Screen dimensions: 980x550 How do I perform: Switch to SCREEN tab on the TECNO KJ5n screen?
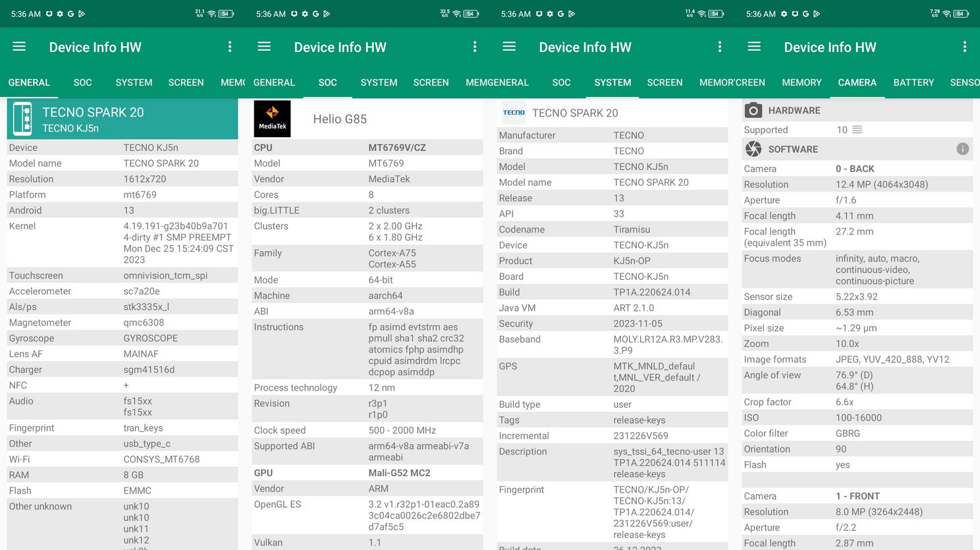(x=186, y=82)
